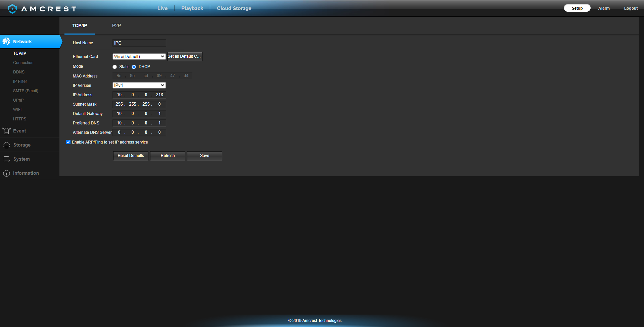The height and width of the screenshot is (327, 644).
Task: Select TCP/IP item in sidebar
Action: coord(19,53)
